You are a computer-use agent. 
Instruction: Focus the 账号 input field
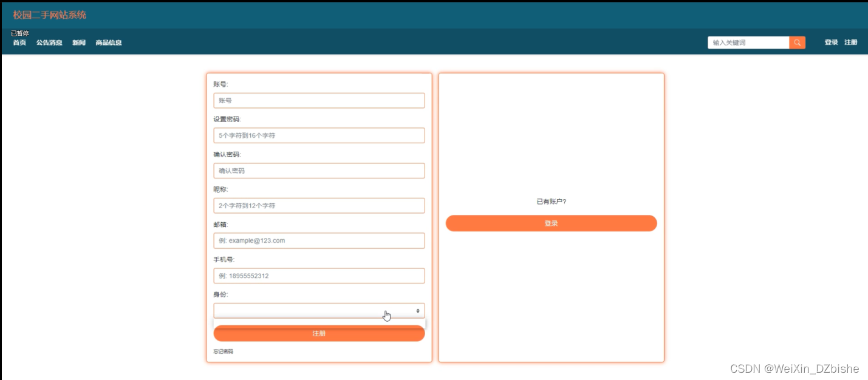coord(319,100)
